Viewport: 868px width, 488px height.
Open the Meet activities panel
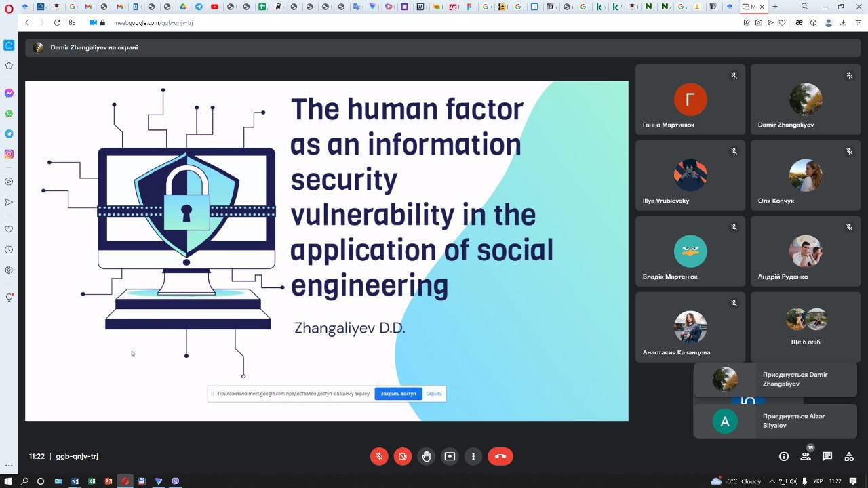848,456
